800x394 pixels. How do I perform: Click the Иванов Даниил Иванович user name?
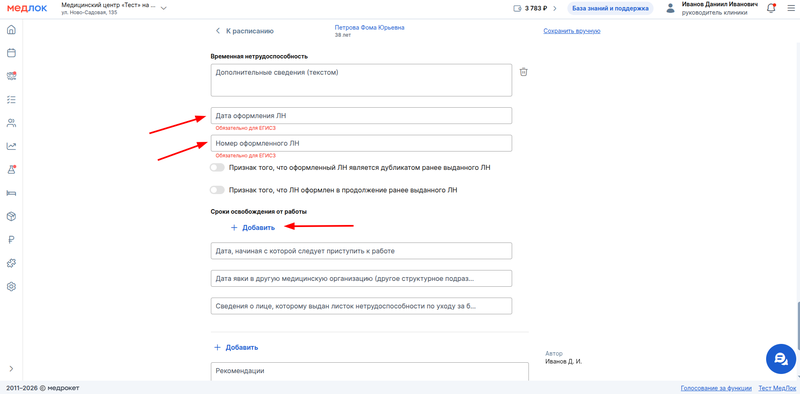point(721,4)
